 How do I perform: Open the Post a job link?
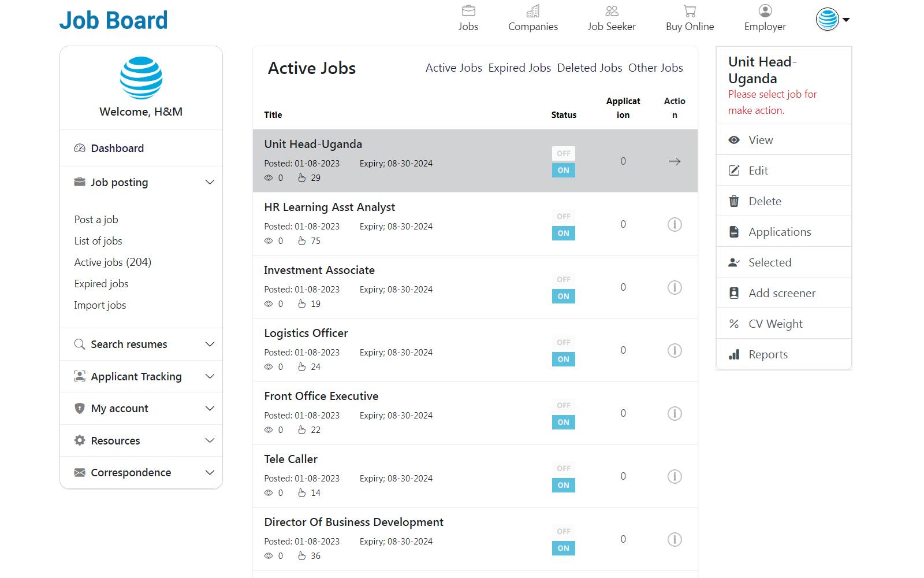pyautogui.click(x=96, y=219)
